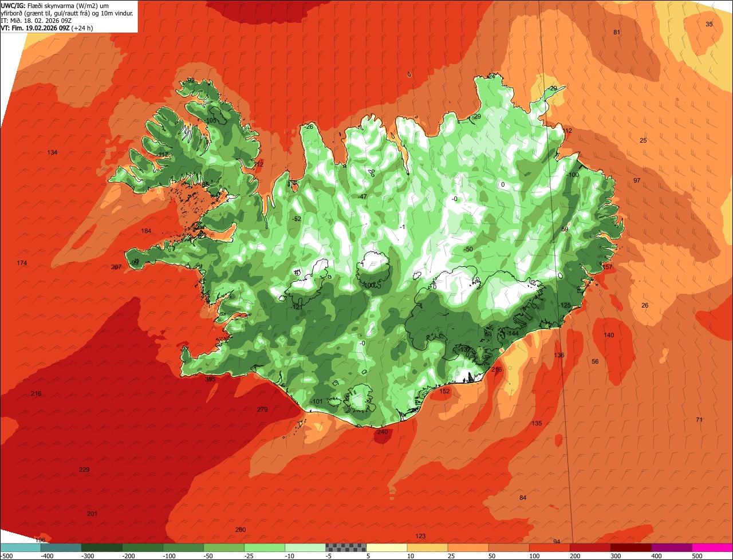The width and height of the screenshot is (733, 560).
Task: Select the -400 to -300 legend color band
Action: (x=61, y=547)
